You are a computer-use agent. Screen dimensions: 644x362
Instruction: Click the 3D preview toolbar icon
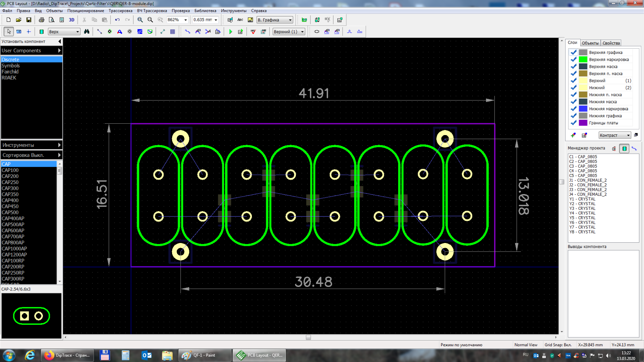click(72, 20)
